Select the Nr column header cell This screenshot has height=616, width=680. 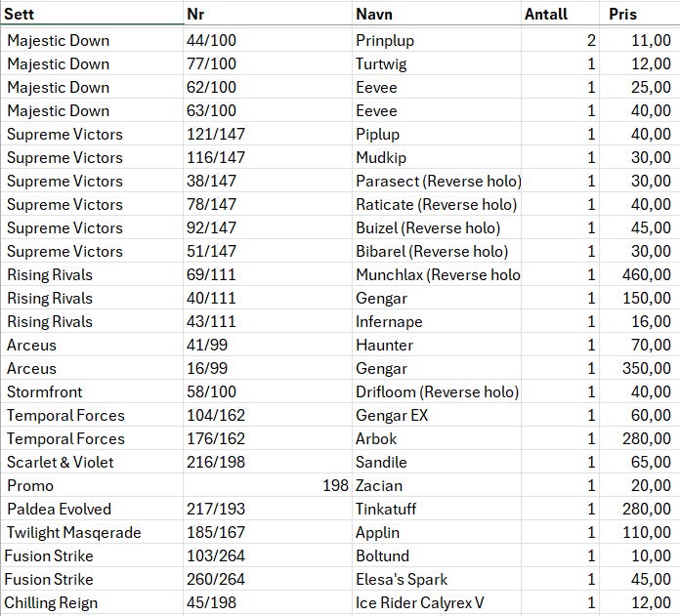(268, 14)
